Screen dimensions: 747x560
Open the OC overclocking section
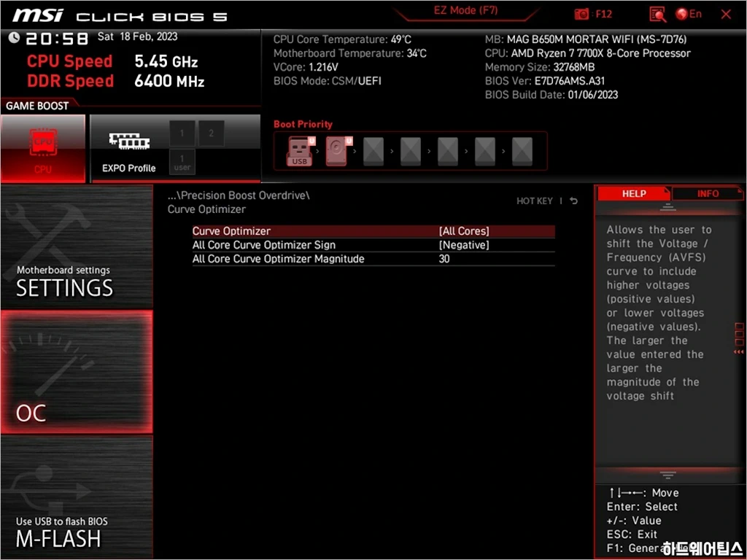(77, 372)
